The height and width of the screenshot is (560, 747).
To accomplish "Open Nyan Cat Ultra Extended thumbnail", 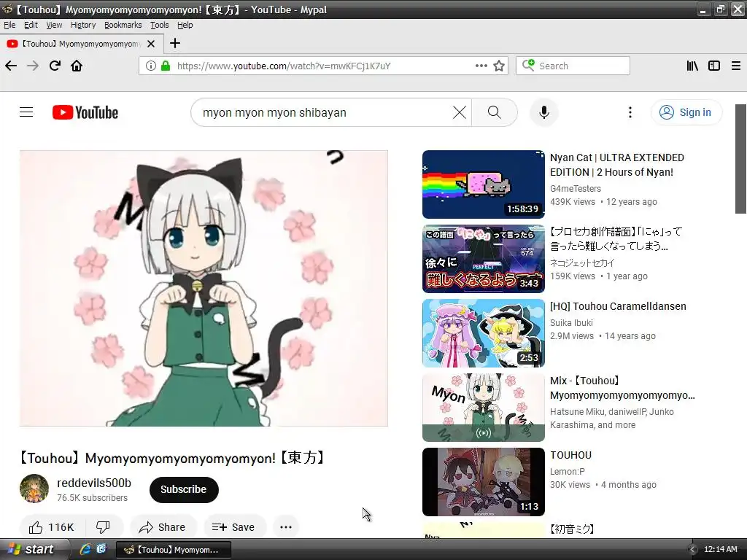I will pyautogui.click(x=483, y=184).
